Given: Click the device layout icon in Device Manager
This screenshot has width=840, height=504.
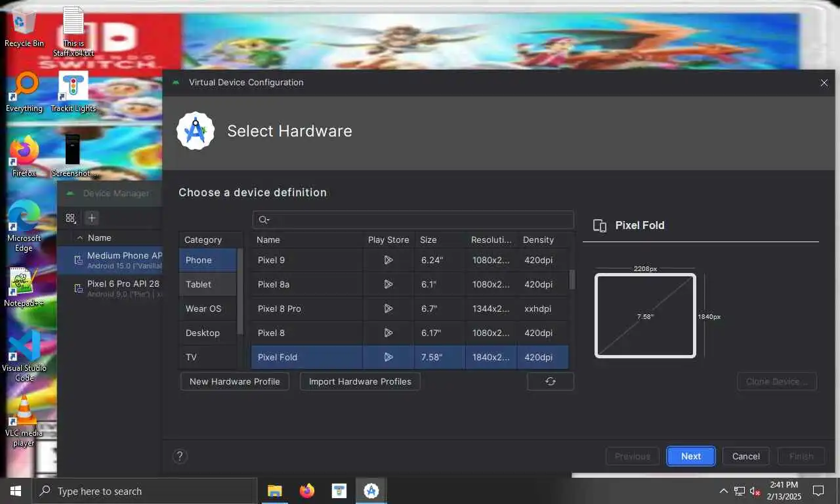Looking at the screenshot, I should [x=71, y=218].
